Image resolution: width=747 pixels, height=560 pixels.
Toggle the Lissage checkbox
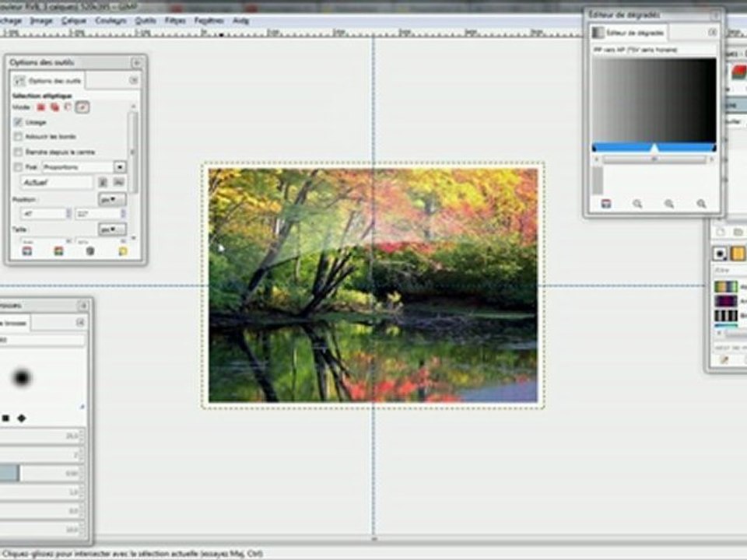click(18, 122)
